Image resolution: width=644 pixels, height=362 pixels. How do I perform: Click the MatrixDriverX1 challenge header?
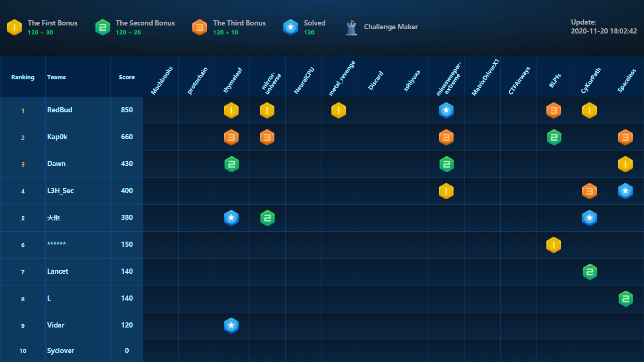point(486,78)
